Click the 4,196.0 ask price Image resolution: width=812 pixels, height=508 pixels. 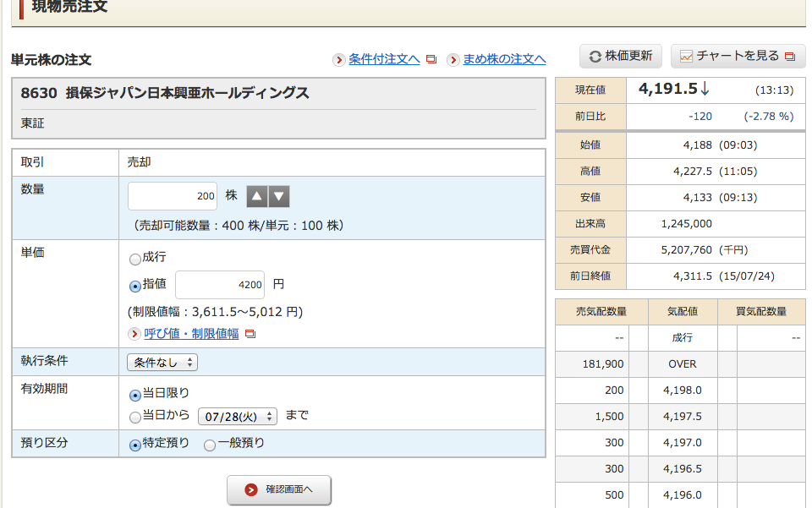(682, 495)
